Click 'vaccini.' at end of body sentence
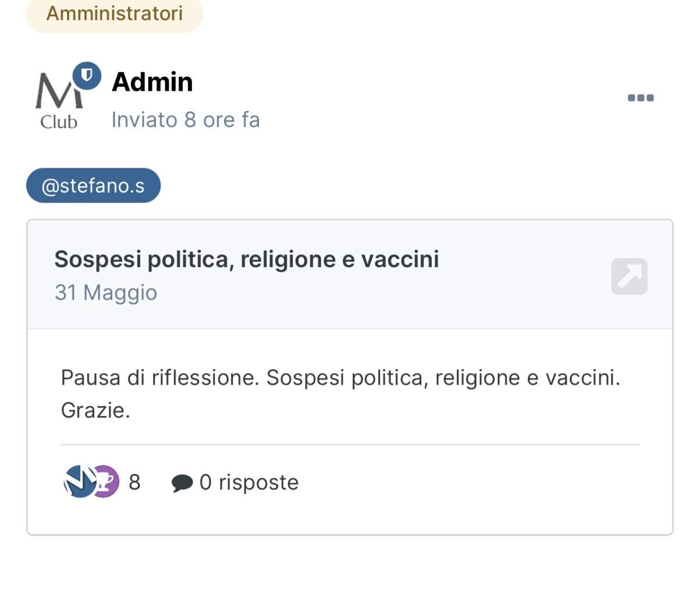Image resolution: width=700 pixels, height=596 pixels. click(582, 378)
